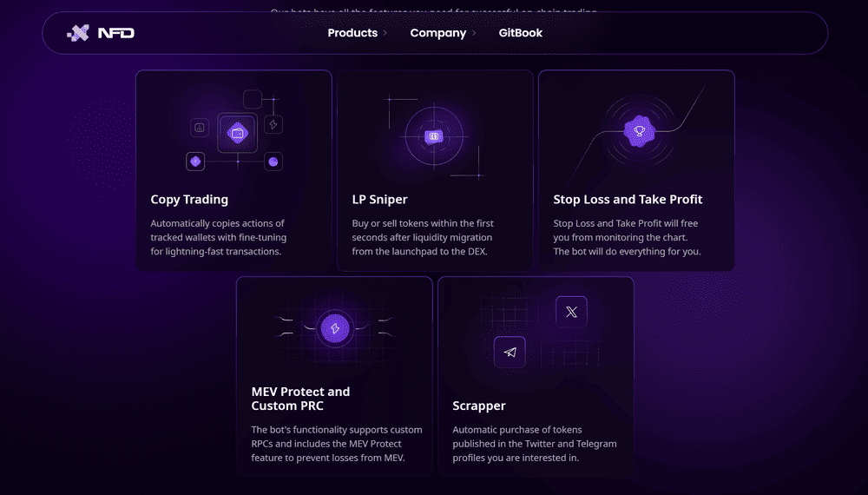Open the Company navigation item
The image size is (868, 495).
click(437, 33)
